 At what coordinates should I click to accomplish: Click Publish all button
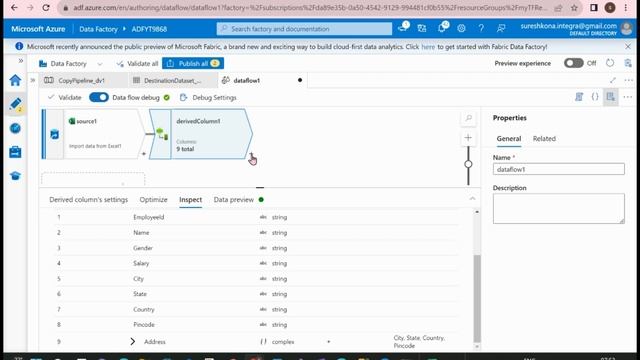pyautogui.click(x=193, y=63)
